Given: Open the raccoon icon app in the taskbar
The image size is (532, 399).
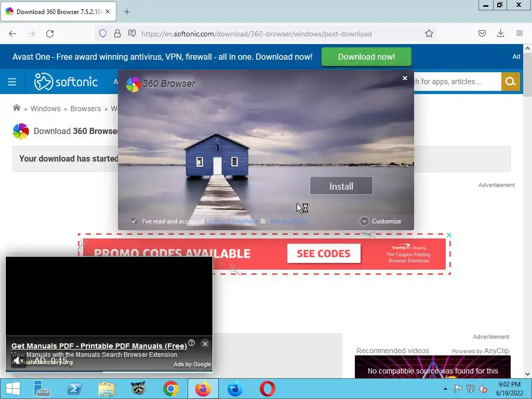Looking at the screenshot, I should pyautogui.click(x=138, y=389).
